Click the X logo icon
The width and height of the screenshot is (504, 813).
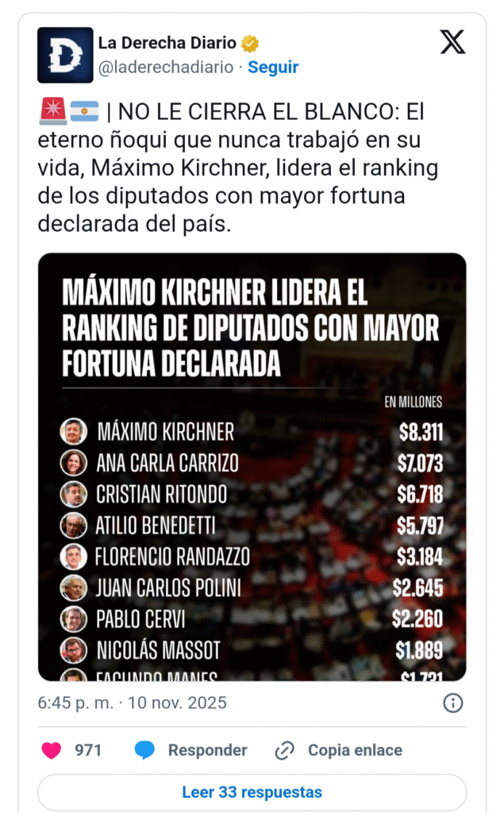tap(452, 41)
